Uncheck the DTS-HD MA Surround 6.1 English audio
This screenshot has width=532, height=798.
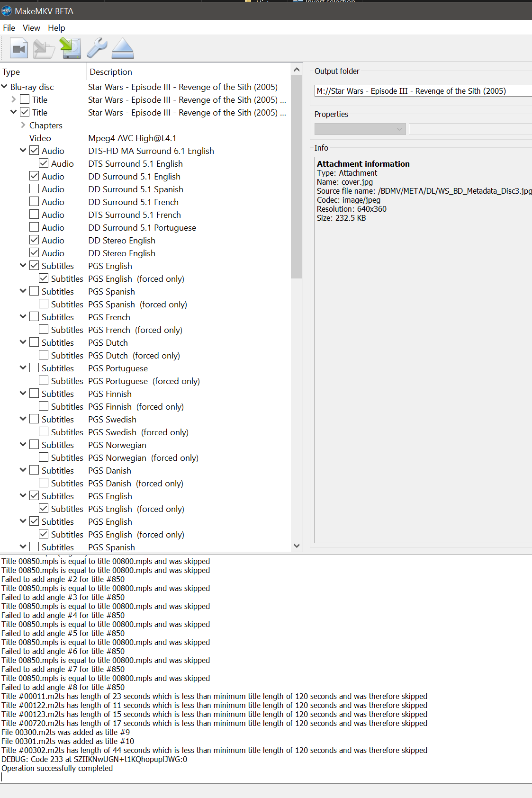tap(34, 151)
